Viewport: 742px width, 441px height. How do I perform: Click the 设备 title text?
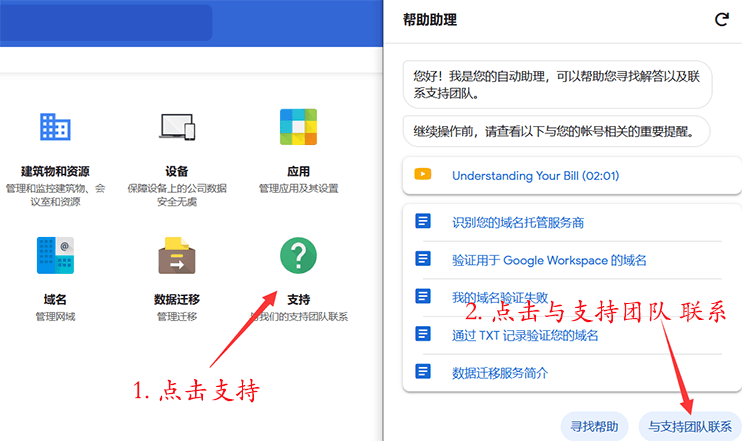[x=177, y=171]
